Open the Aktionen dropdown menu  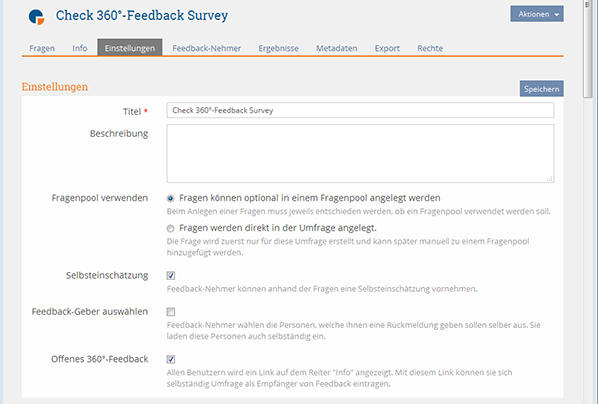(537, 14)
